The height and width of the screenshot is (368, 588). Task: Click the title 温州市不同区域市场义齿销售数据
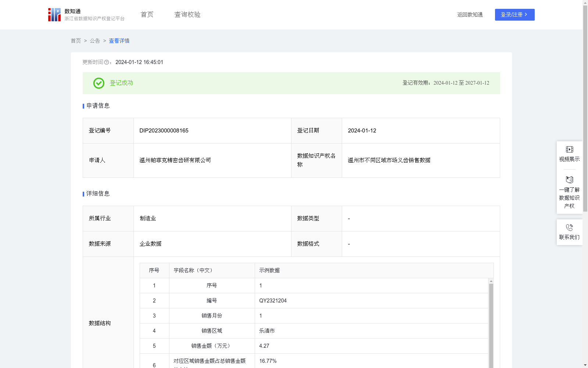389,160
